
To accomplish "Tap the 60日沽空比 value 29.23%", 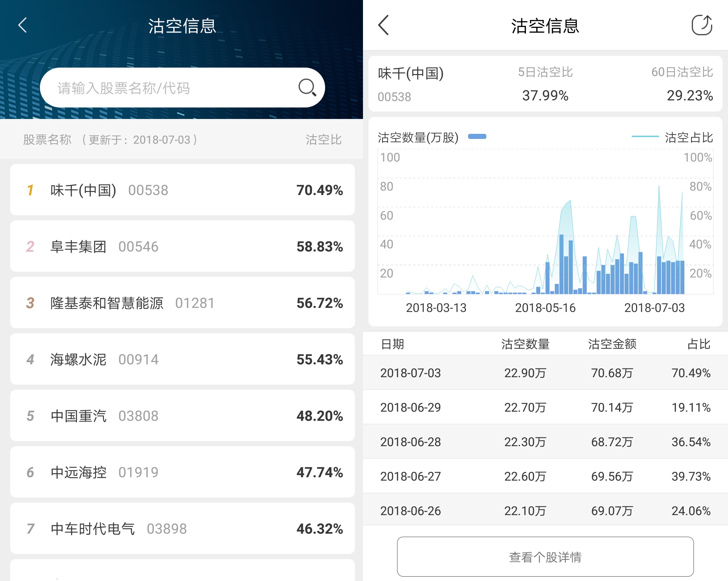I will tap(689, 96).
